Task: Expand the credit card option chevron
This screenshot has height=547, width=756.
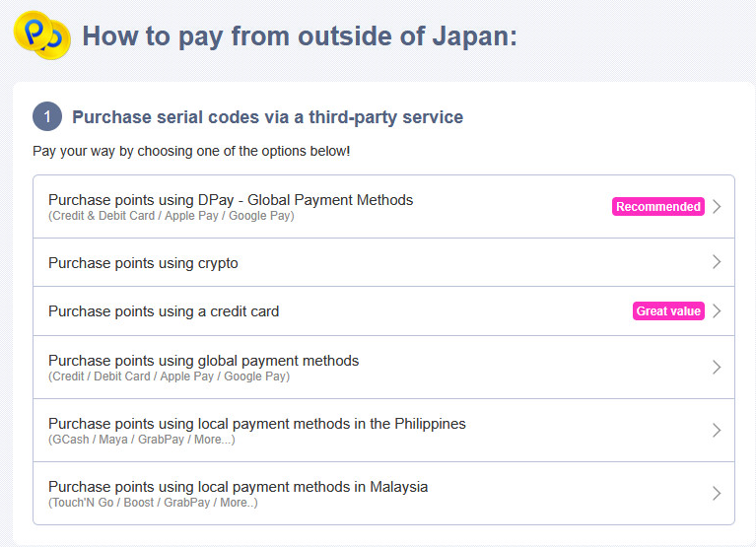Action: pyautogui.click(x=718, y=311)
